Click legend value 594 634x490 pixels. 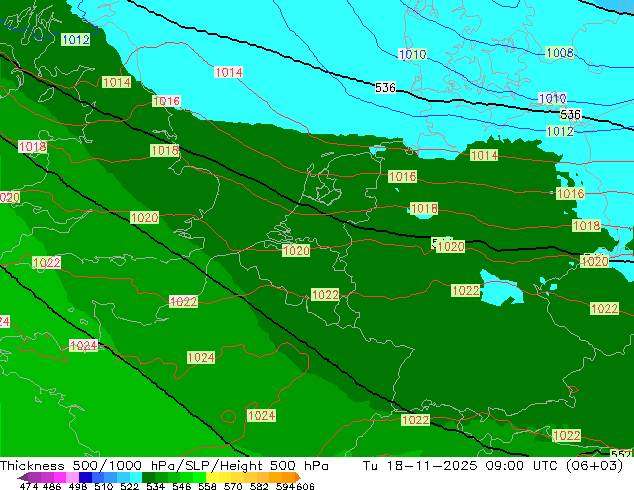point(285,486)
